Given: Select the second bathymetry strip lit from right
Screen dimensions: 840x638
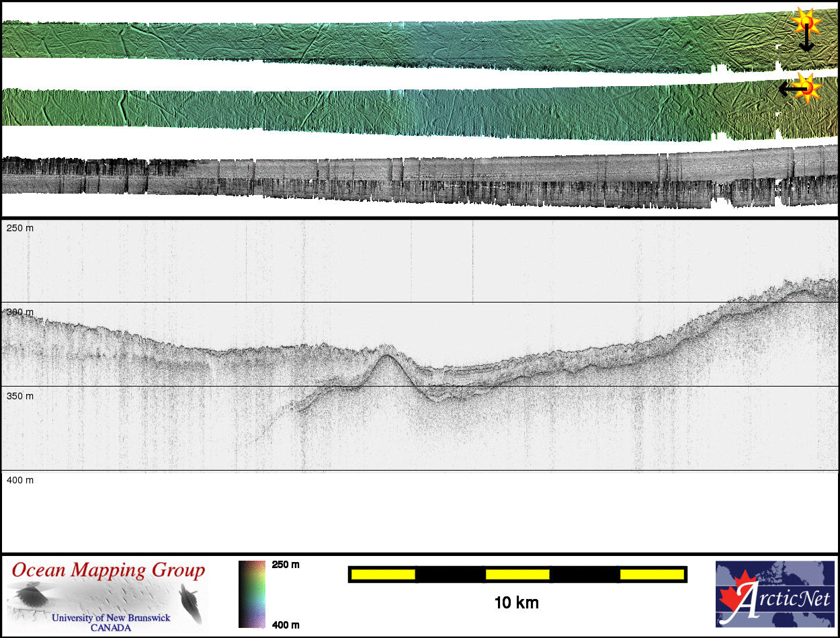Looking at the screenshot, I should (403, 111).
